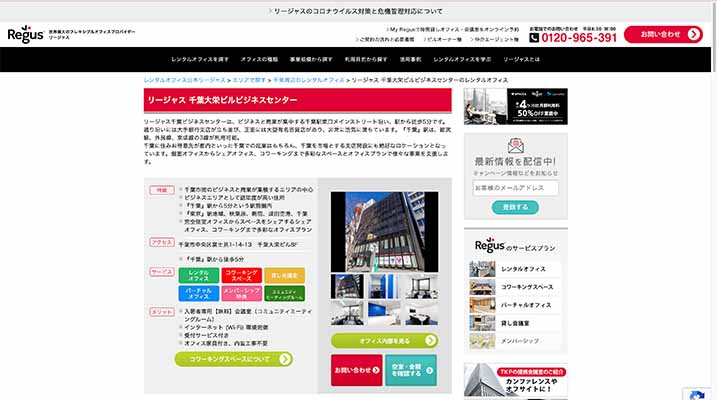Select the bottom-left meeting room thumbnail
717x400 pixels.
tap(347, 313)
